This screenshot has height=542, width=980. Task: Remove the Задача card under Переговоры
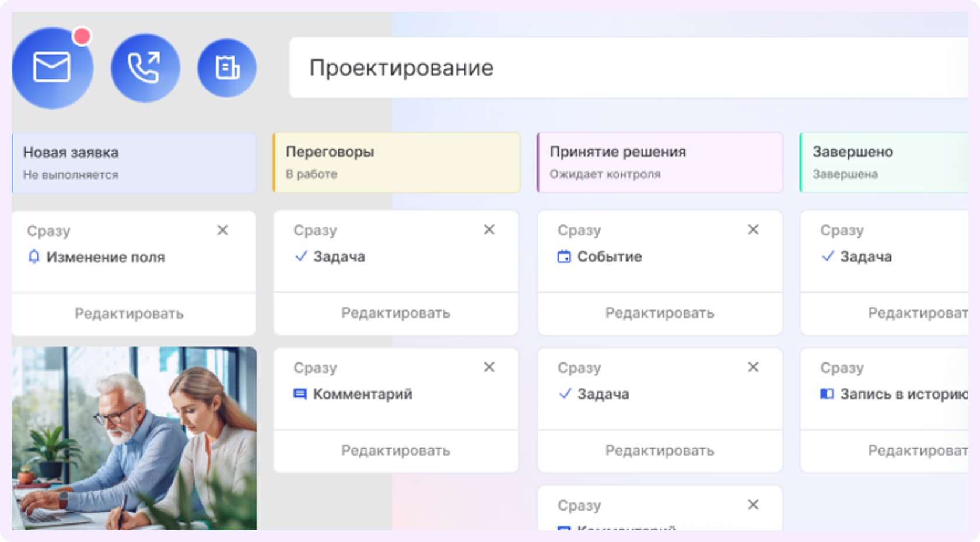489,230
